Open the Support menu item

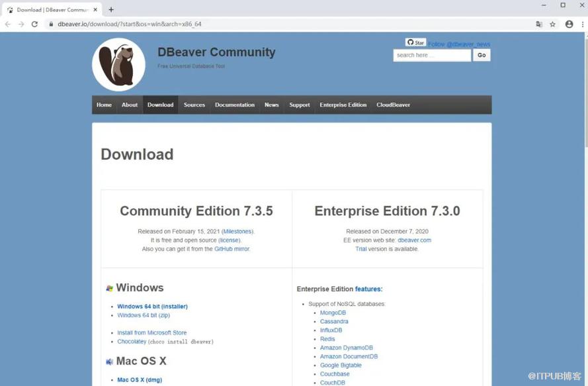(299, 105)
